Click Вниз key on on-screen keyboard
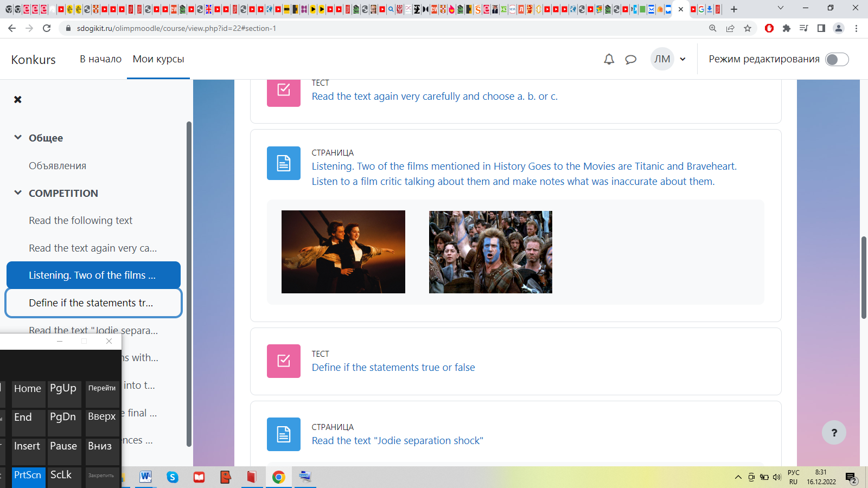Image resolution: width=868 pixels, height=488 pixels. click(x=102, y=452)
